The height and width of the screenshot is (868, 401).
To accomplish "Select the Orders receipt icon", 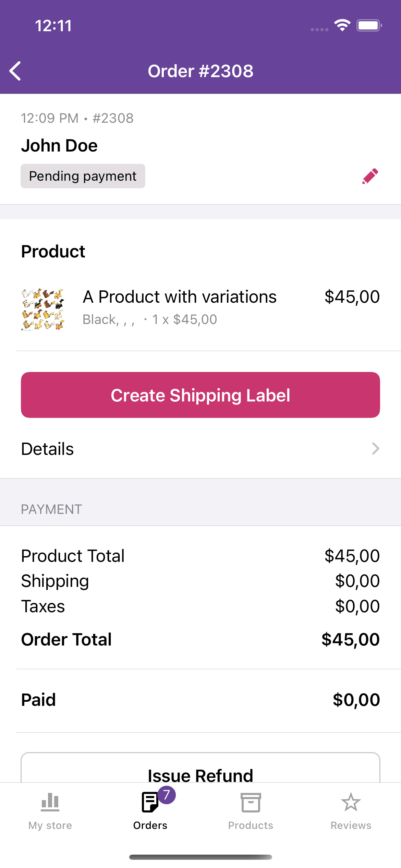I will click(150, 803).
